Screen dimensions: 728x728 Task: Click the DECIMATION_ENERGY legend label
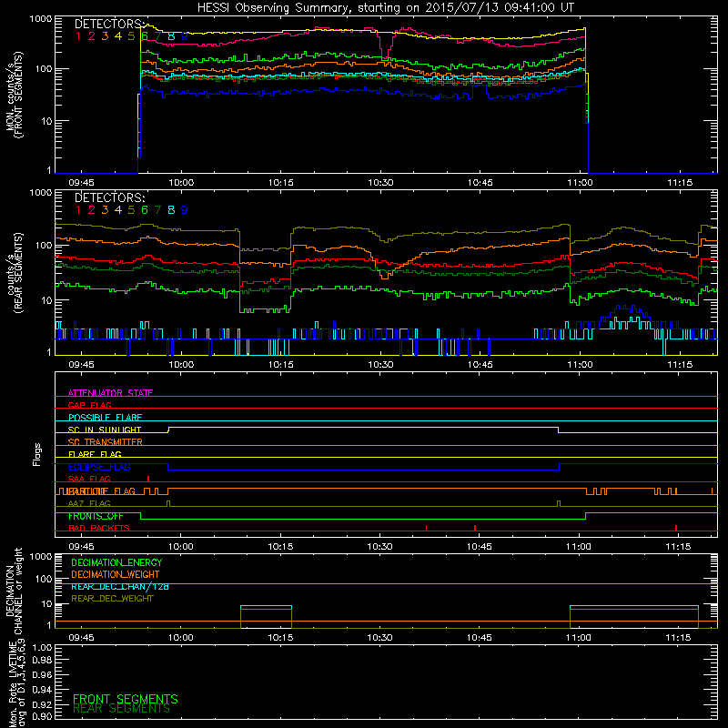pos(116,562)
